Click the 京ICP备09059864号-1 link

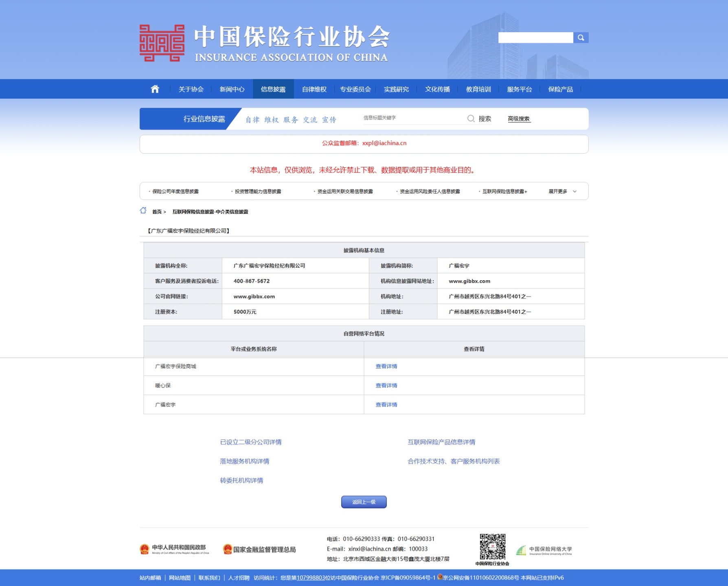click(408, 577)
